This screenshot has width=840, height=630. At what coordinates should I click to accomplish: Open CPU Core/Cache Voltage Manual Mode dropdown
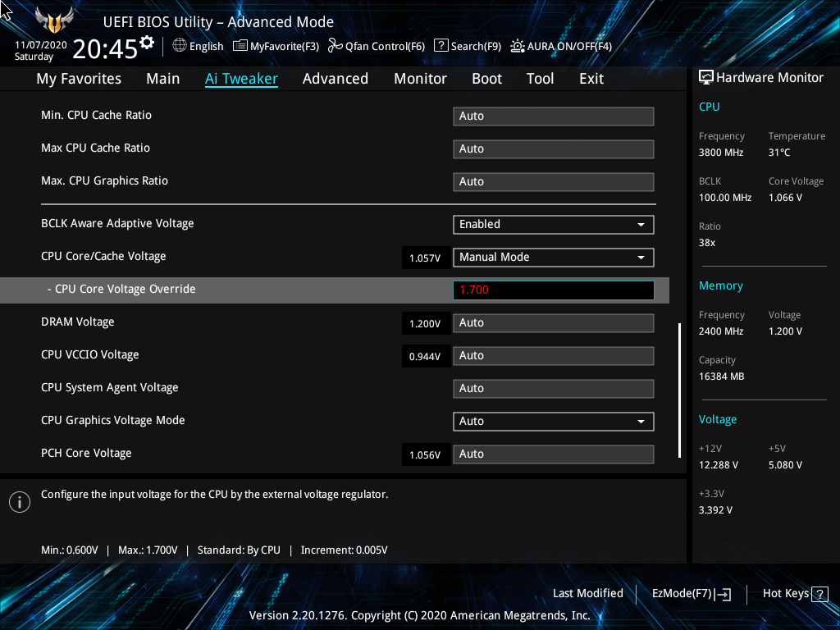tap(554, 257)
